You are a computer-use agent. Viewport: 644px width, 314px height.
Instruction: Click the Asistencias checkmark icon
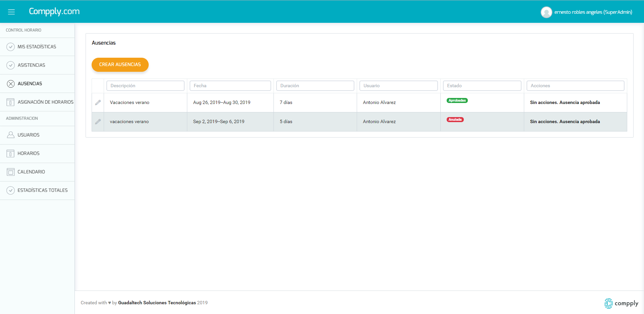11,65
